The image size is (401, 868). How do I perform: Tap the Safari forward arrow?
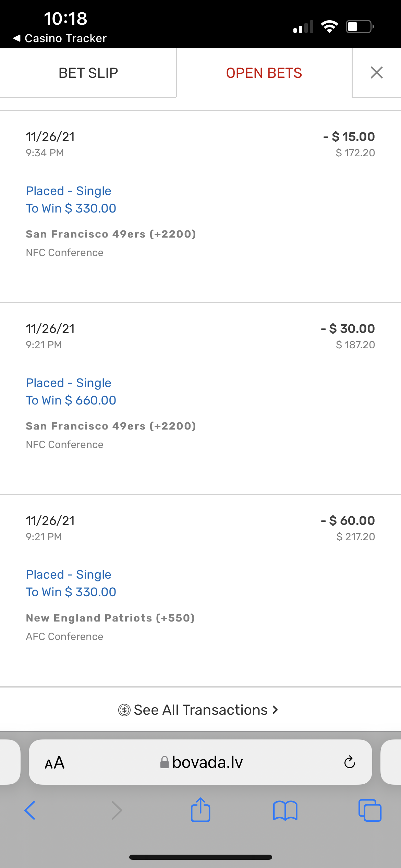[x=117, y=810]
